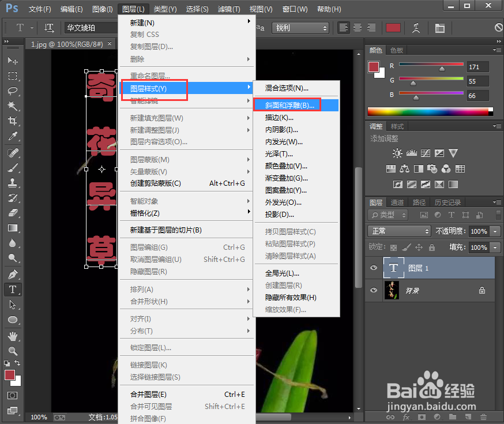This screenshot has height=424, width=504.
Task: Open the 正常 blend mode dropdown
Action: click(x=399, y=231)
